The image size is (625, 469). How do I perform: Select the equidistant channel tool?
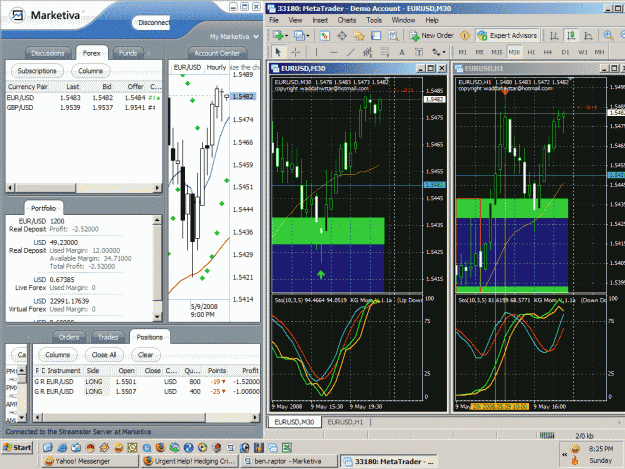click(x=368, y=52)
